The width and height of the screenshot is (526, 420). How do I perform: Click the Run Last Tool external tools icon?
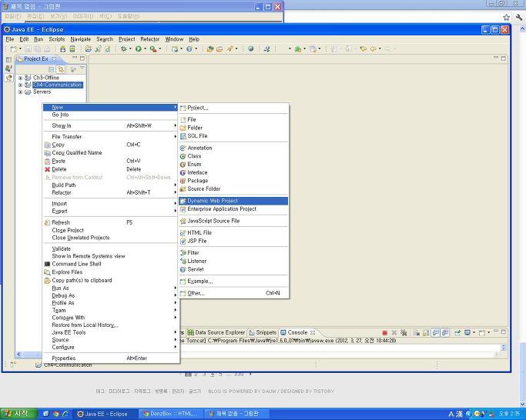click(x=153, y=49)
